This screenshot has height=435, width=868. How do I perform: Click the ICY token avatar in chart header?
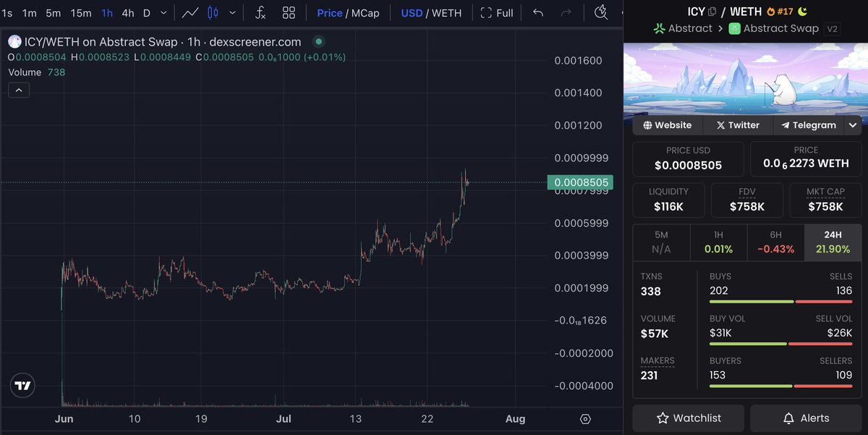tap(14, 42)
